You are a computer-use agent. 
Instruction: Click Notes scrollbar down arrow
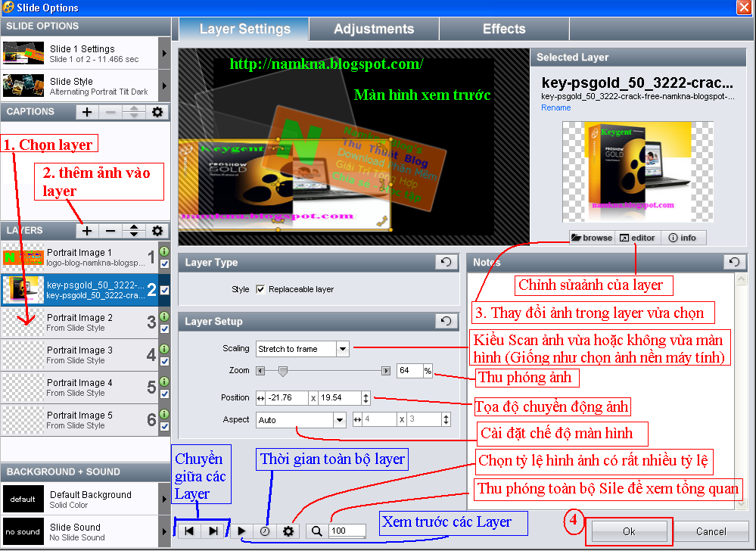[x=741, y=505]
